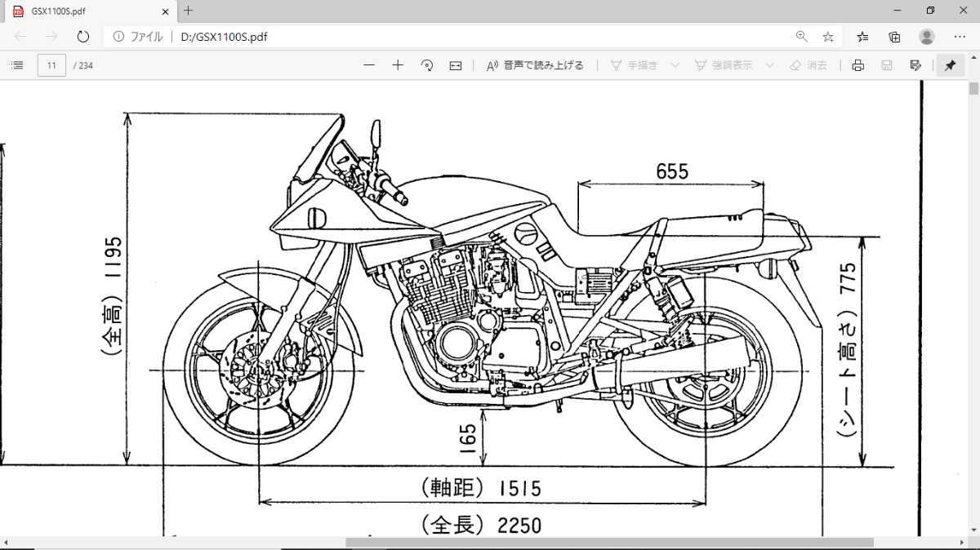Expand the 強調表示 color dropdown arrow

[x=770, y=65]
